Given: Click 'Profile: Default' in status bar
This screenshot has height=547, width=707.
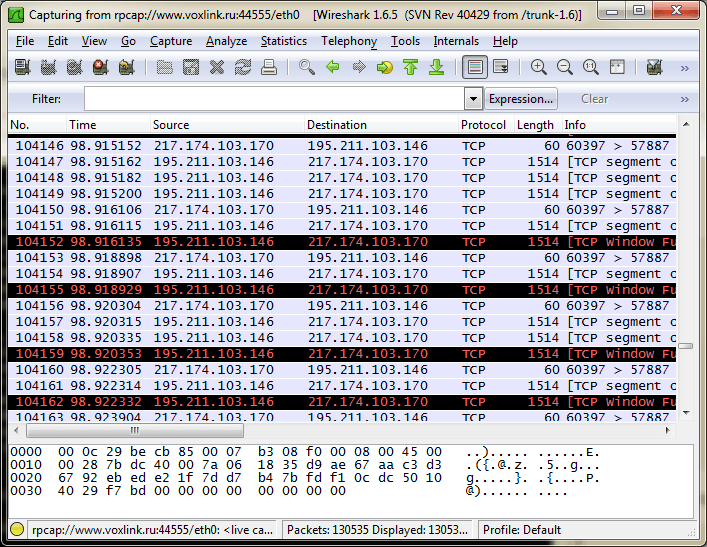Looking at the screenshot, I should (x=522, y=529).
